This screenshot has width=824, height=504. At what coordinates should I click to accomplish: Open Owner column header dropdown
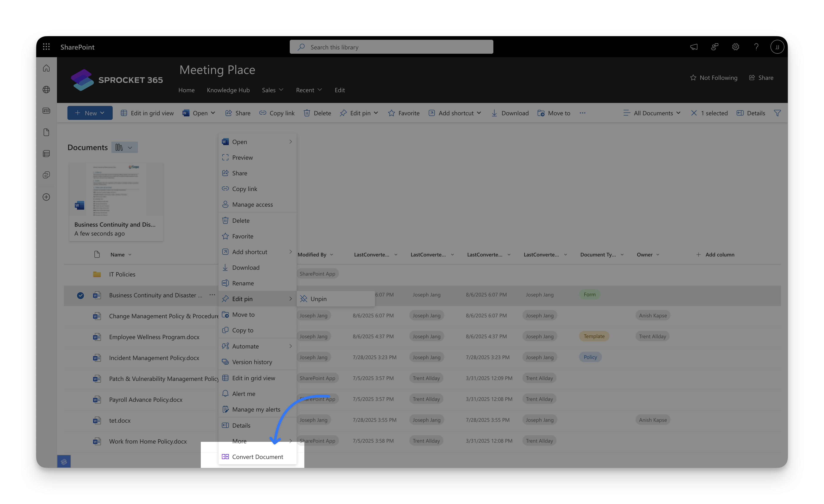[648, 255]
